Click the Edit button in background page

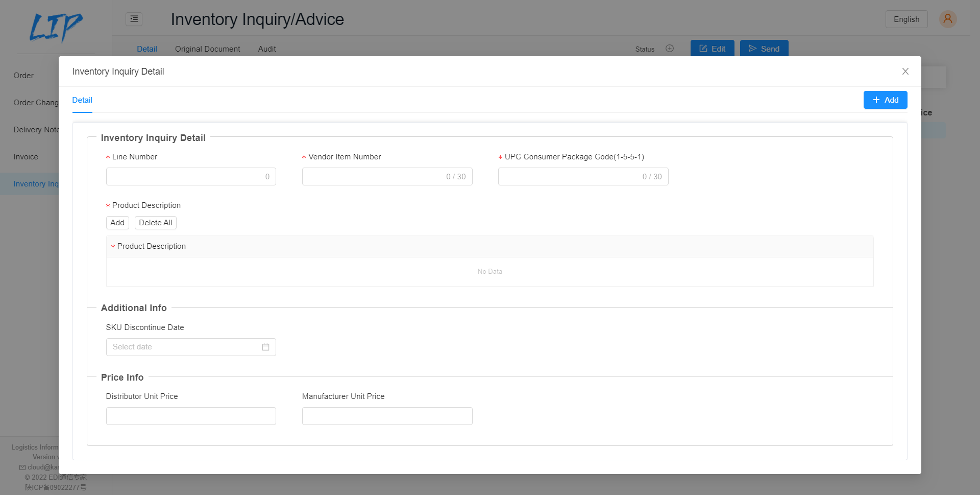(712, 49)
